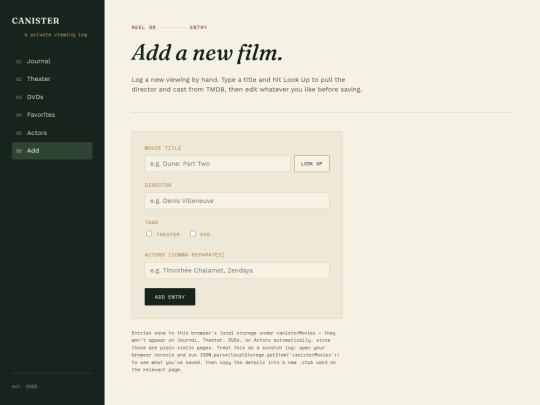Enable the Theater tag checkbox

coord(149,233)
